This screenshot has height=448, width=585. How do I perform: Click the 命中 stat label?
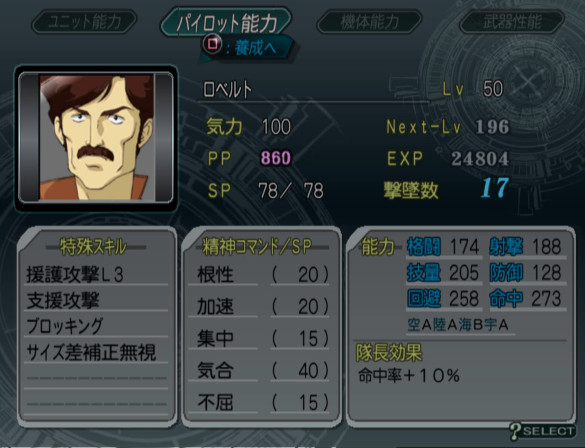[x=506, y=299]
